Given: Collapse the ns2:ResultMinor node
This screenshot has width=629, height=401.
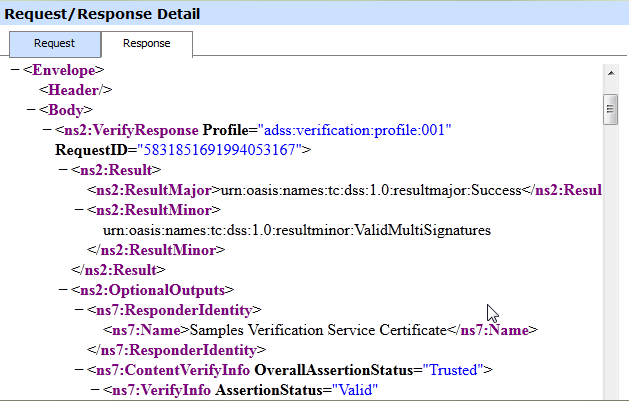Looking at the screenshot, I should pyautogui.click(x=79, y=210).
